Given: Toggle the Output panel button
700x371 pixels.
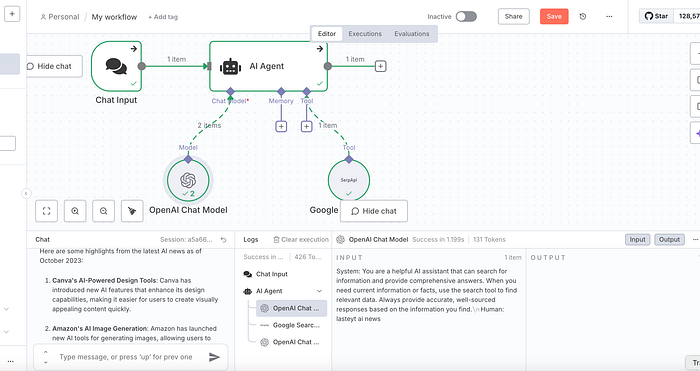Looking at the screenshot, I should pos(669,240).
